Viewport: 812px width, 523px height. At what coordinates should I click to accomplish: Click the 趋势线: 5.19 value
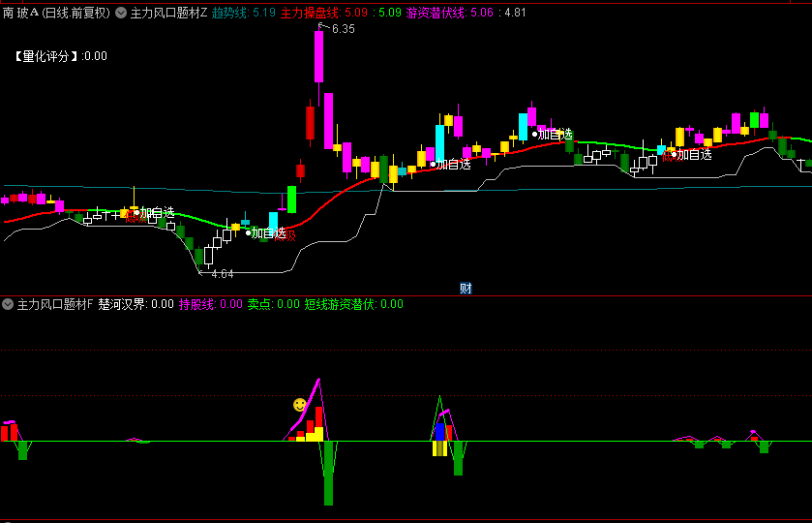point(243,13)
